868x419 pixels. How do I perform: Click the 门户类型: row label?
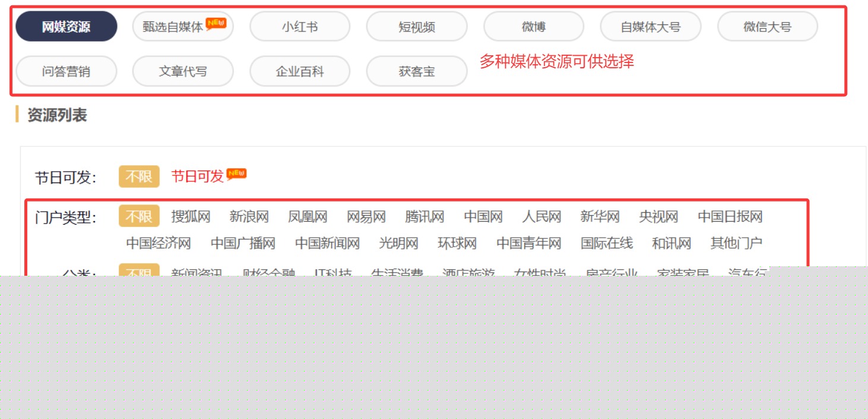tap(65, 218)
